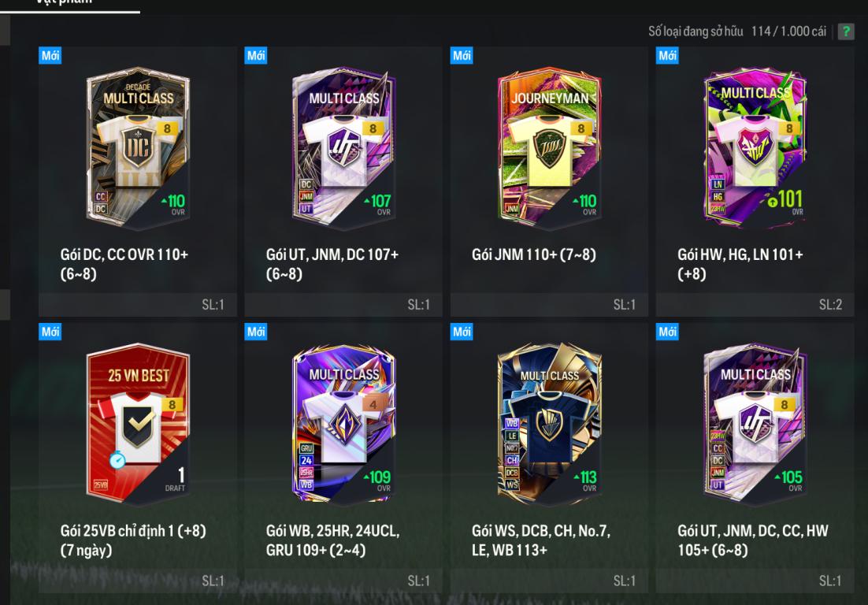Select the Decade Multi Class DC pack card
The image size is (868, 605).
[x=138, y=148]
